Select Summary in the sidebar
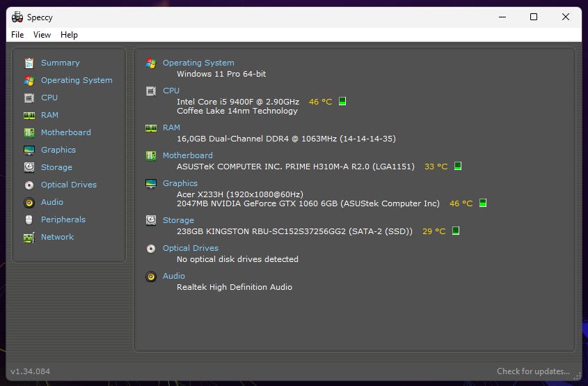The width and height of the screenshot is (588, 386). (61, 63)
